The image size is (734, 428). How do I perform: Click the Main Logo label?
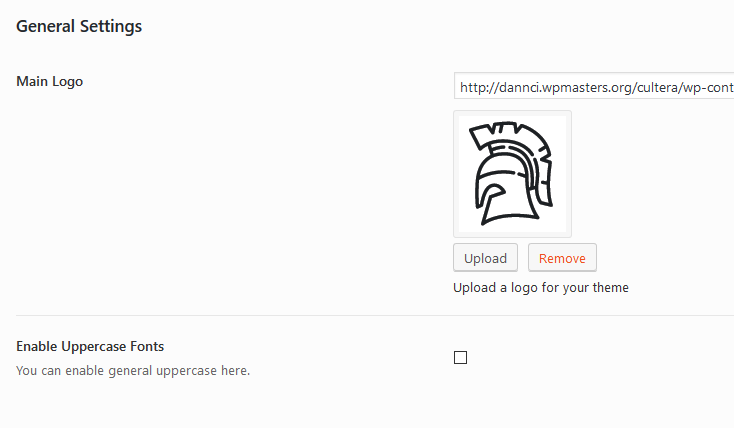[50, 81]
